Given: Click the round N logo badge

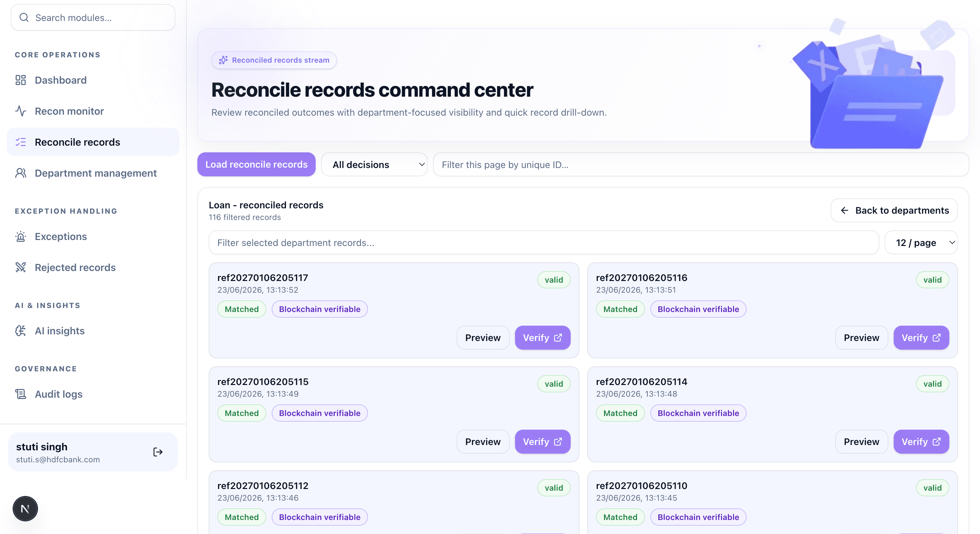Looking at the screenshot, I should coord(25,509).
